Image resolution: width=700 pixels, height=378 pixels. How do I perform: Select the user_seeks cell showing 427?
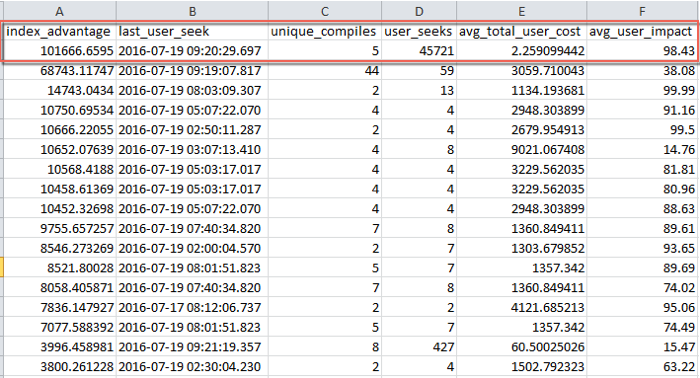[x=419, y=347]
